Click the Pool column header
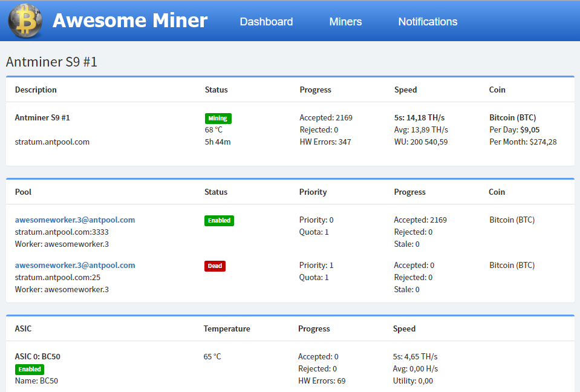The image size is (580, 392). coord(23,192)
